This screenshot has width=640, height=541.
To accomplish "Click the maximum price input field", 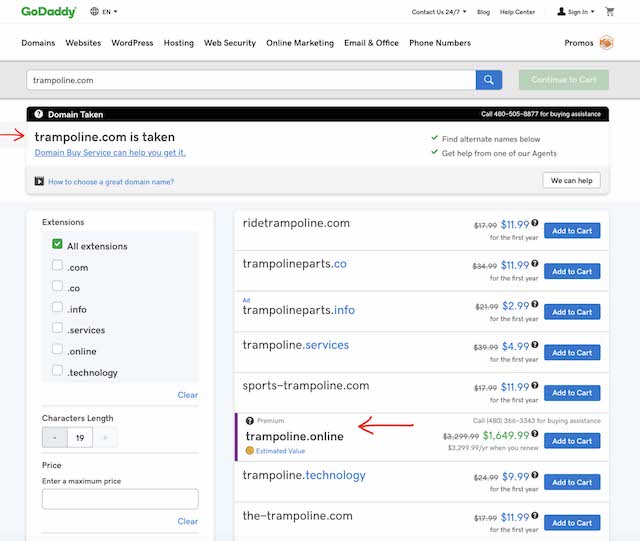I will pos(120,499).
